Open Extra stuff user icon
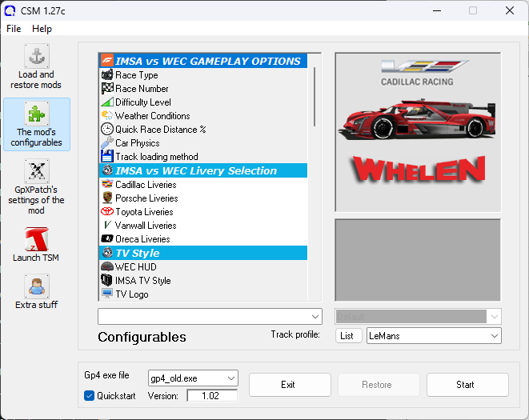The image size is (529, 420). pyautogui.click(x=37, y=286)
